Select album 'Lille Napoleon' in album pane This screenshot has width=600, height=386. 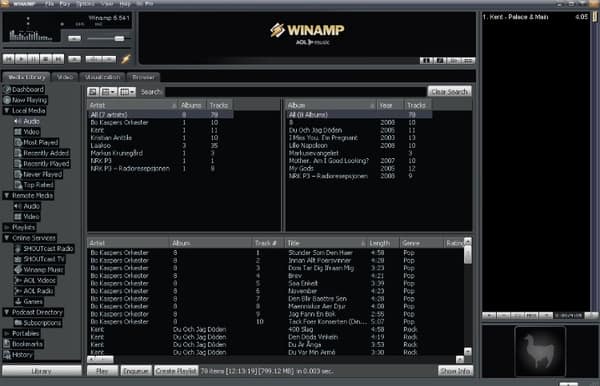click(359, 145)
